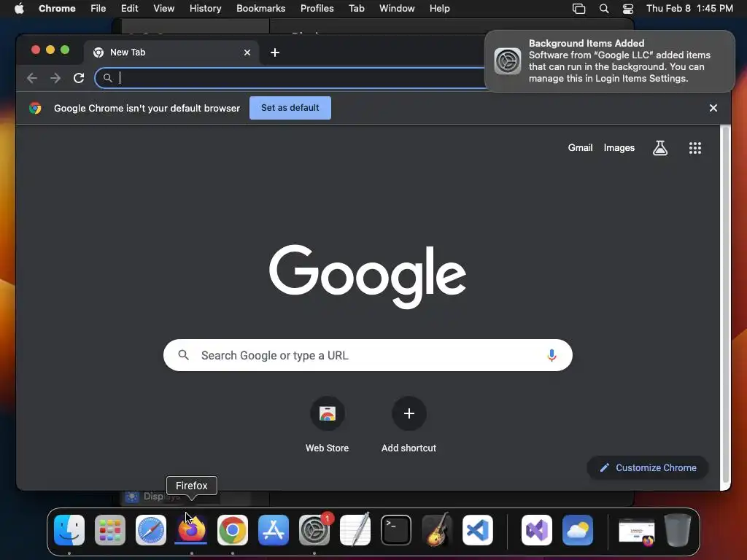Open the Window menu

[397, 9]
